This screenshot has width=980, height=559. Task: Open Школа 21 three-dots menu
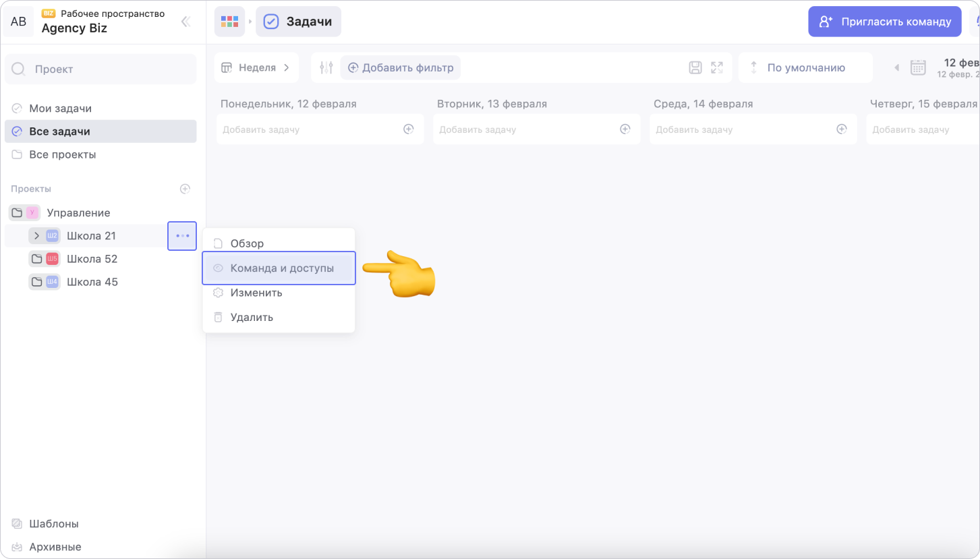(x=182, y=236)
